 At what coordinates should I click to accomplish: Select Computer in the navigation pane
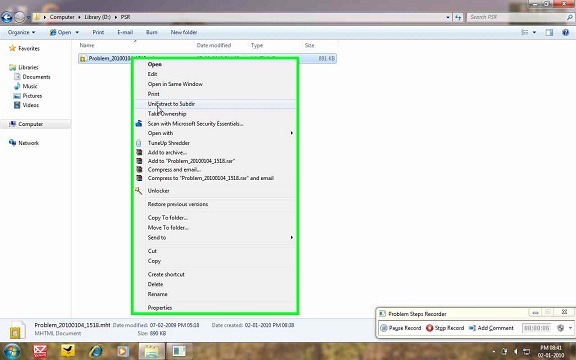[26, 124]
